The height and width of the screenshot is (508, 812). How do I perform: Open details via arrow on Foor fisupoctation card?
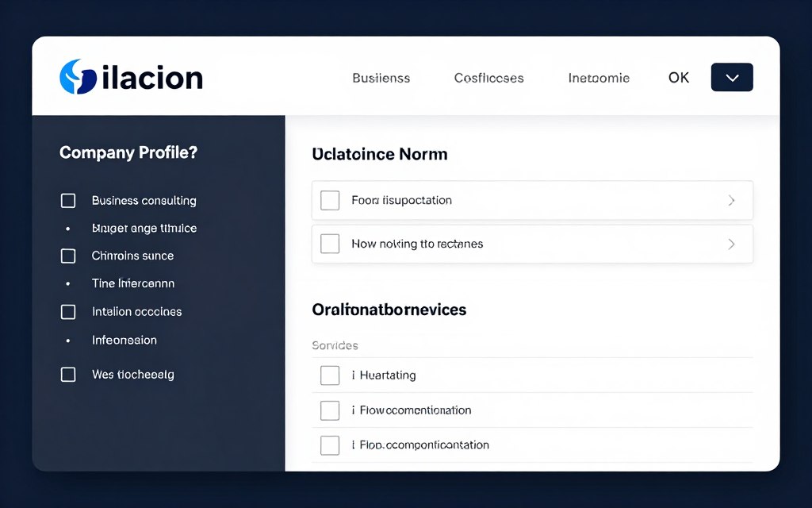point(731,200)
